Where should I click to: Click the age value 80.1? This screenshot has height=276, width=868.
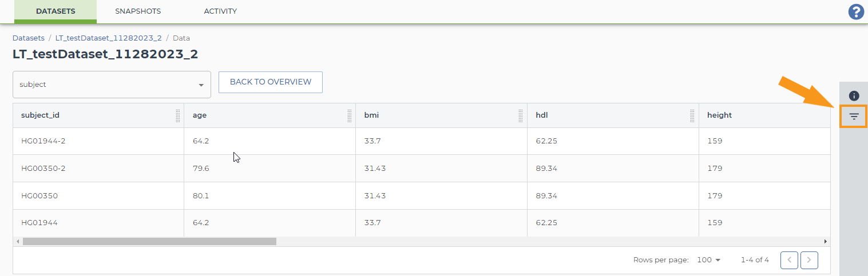201,196
